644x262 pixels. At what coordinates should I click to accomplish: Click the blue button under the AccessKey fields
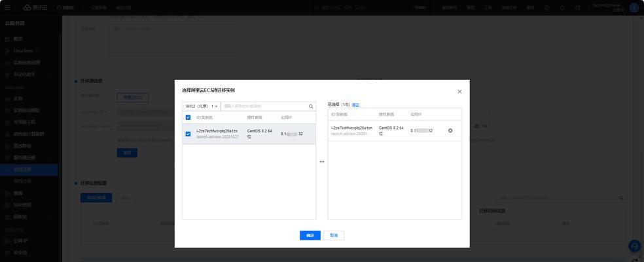pos(128,153)
